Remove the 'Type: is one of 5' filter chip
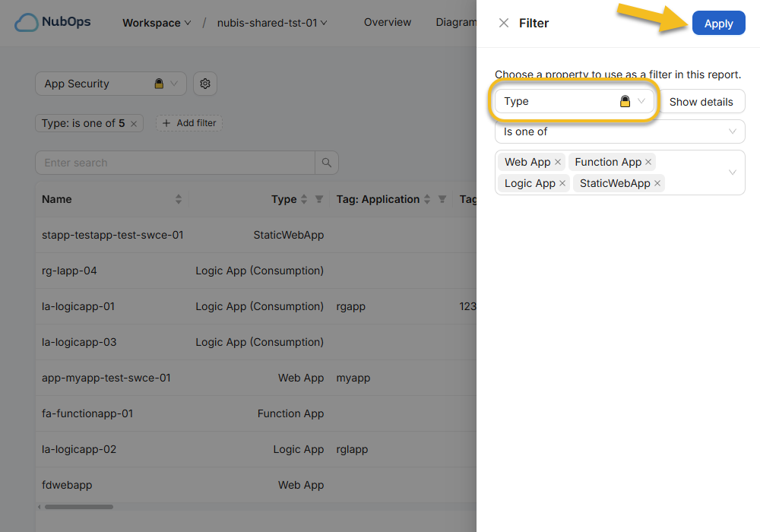This screenshot has width=760, height=532. click(x=134, y=124)
